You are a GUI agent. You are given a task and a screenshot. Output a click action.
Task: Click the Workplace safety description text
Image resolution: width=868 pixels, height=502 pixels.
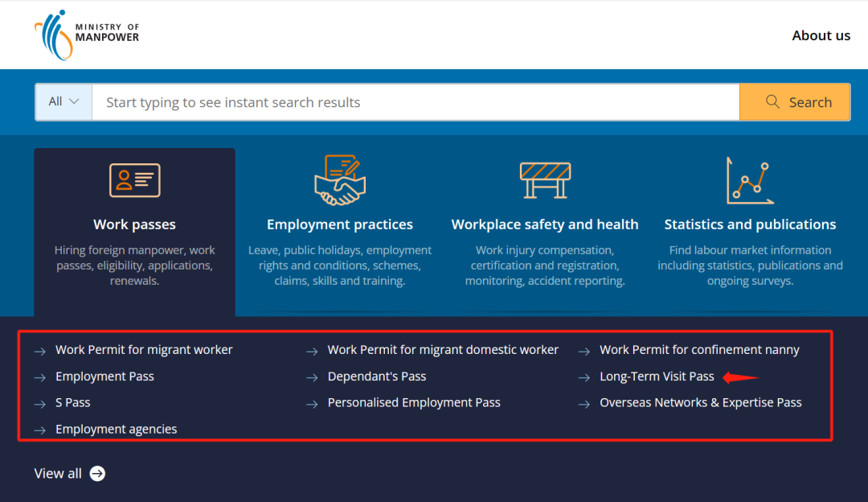coord(545,265)
